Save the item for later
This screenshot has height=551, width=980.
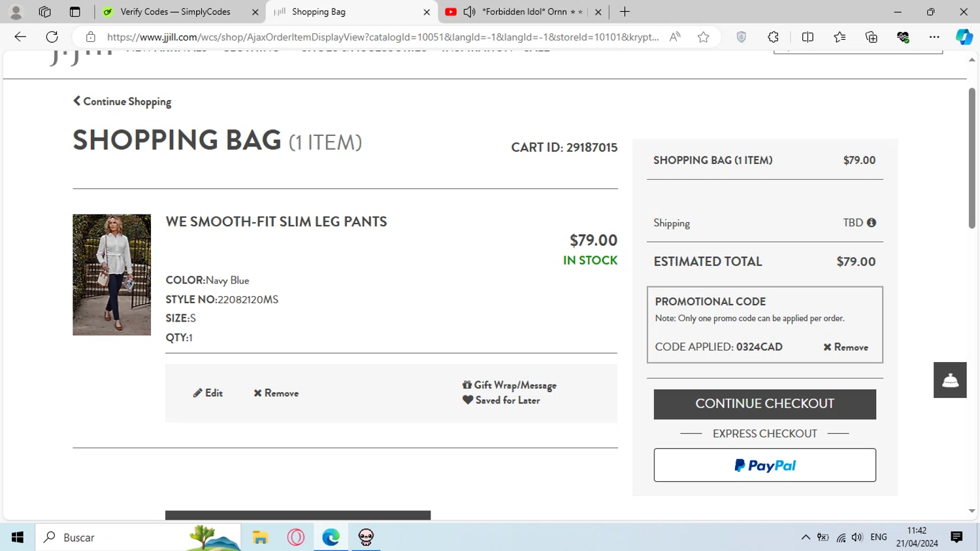[x=501, y=400]
